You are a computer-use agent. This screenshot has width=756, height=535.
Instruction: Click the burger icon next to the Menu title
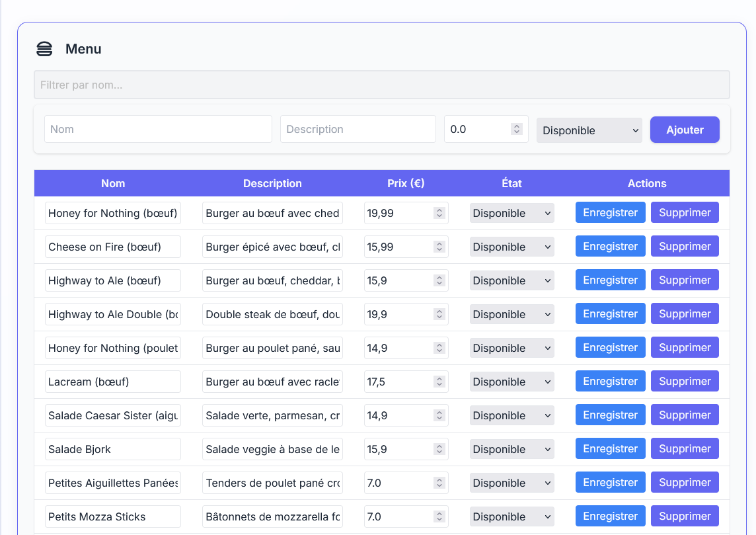point(44,49)
